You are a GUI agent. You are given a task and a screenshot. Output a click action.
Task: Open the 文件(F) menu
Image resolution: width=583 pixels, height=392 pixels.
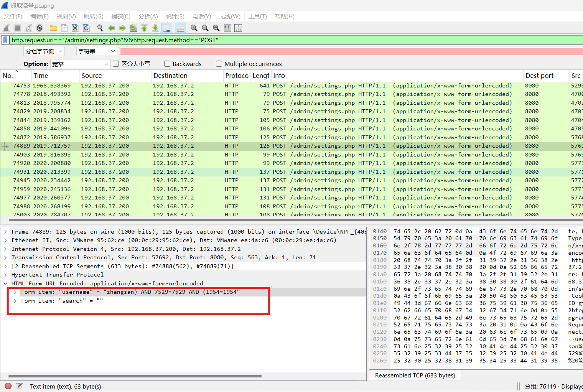click(x=13, y=16)
